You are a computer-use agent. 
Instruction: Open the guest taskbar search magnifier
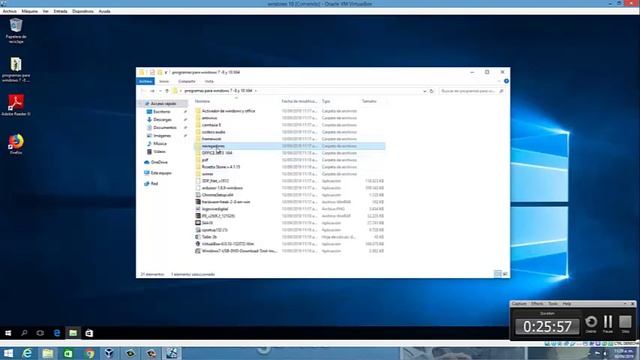pos(24,333)
